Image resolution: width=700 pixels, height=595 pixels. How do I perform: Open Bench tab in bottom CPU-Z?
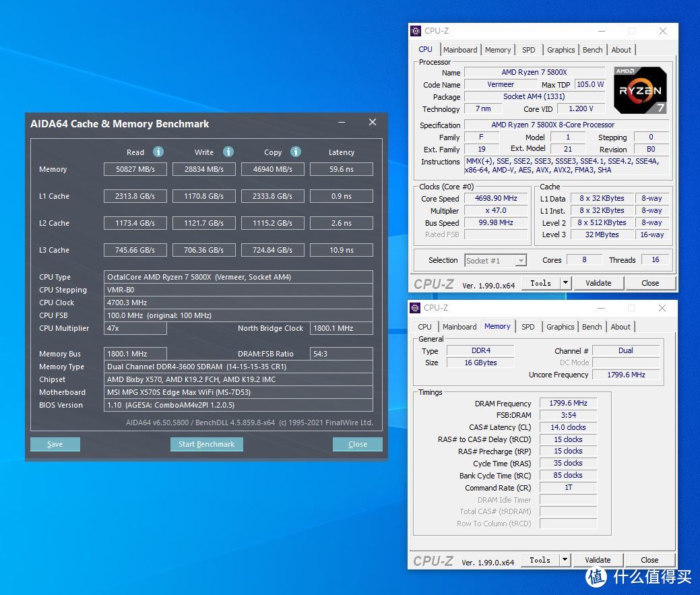(592, 326)
